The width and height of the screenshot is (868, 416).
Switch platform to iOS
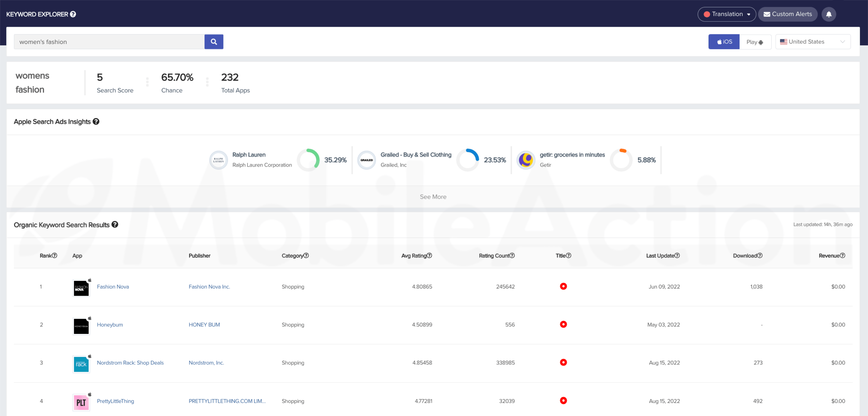point(724,42)
